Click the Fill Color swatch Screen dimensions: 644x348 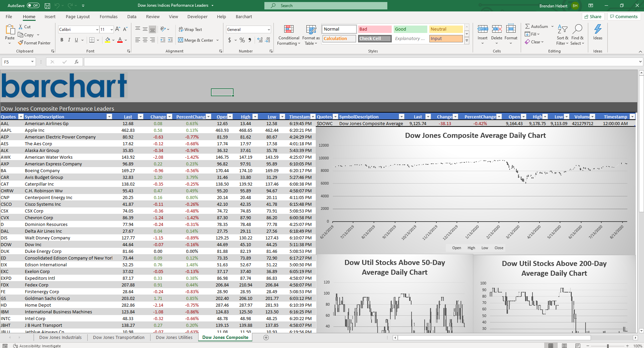click(108, 40)
